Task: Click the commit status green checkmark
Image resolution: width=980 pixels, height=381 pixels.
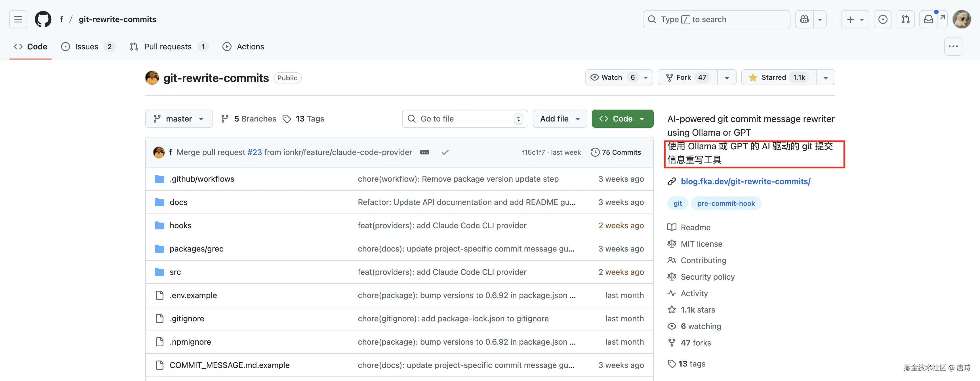Action: (x=445, y=152)
